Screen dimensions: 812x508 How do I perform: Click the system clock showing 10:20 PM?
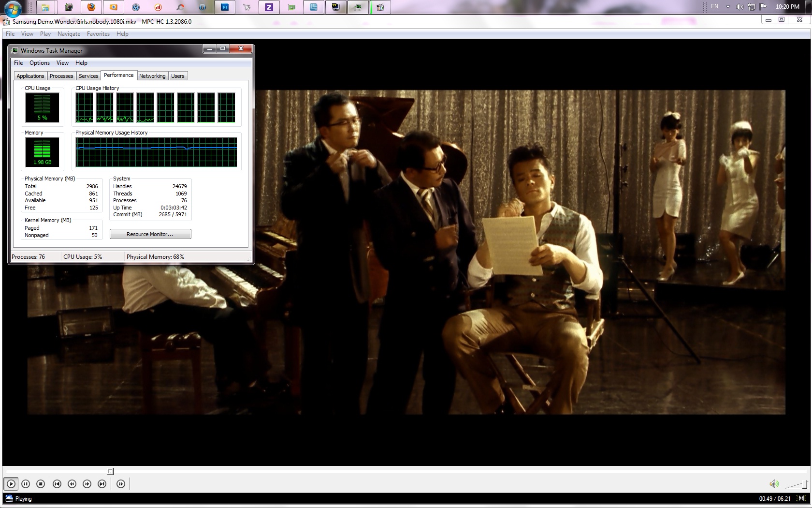pos(787,7)
